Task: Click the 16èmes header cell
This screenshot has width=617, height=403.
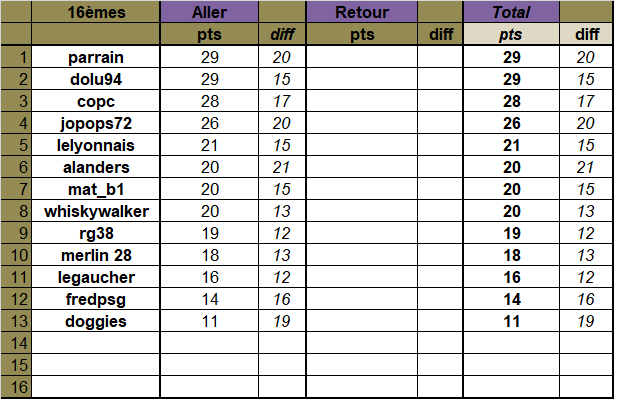Action: 96,13
